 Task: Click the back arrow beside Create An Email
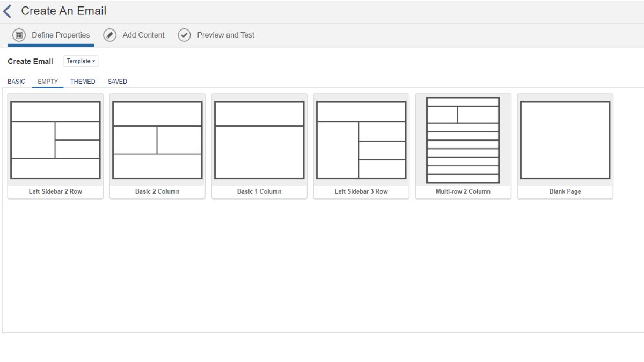(8, 11)
